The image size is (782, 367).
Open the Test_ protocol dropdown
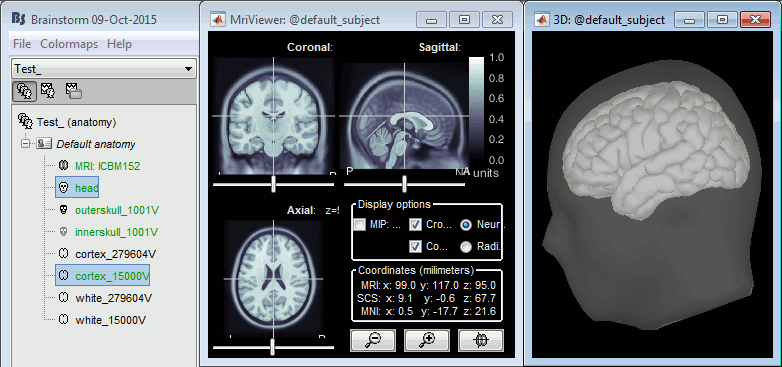(104, 69)
